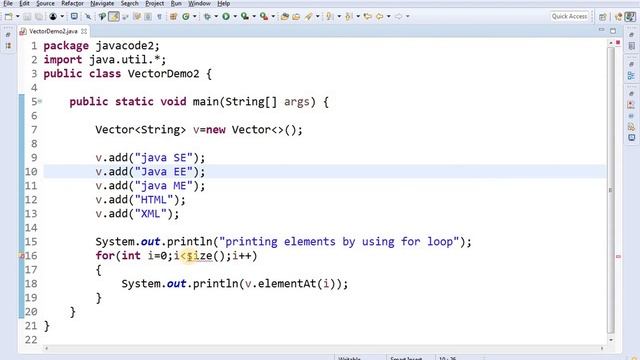Click the round black-and-white toolbar icon

click(x=53, y=16)
